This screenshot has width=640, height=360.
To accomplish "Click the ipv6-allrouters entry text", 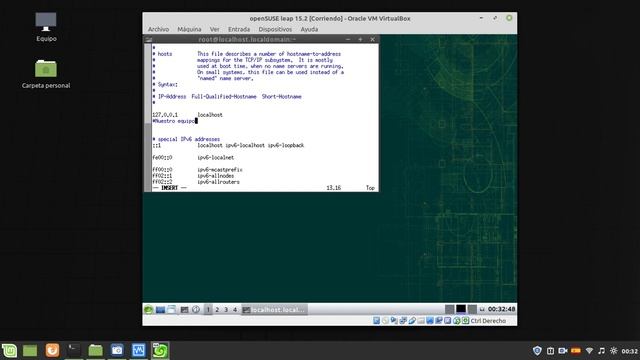I will (218, 182).
